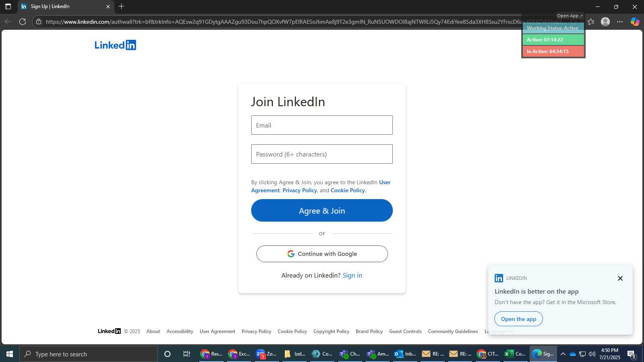
Task: Open Privacy Policy in the footer
Action: (256, 331)
